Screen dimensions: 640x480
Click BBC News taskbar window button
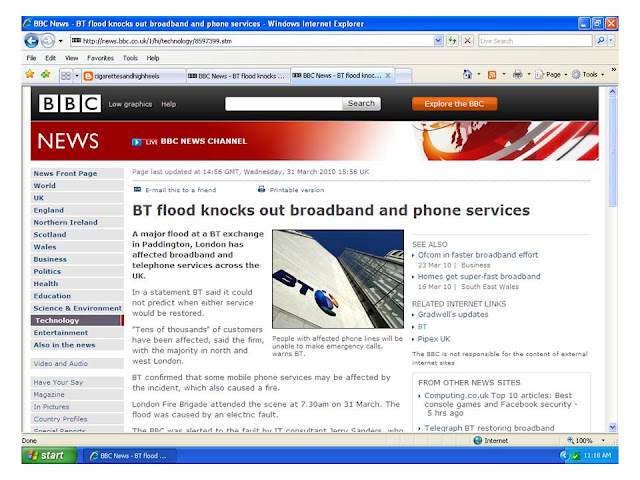[130, 456]
